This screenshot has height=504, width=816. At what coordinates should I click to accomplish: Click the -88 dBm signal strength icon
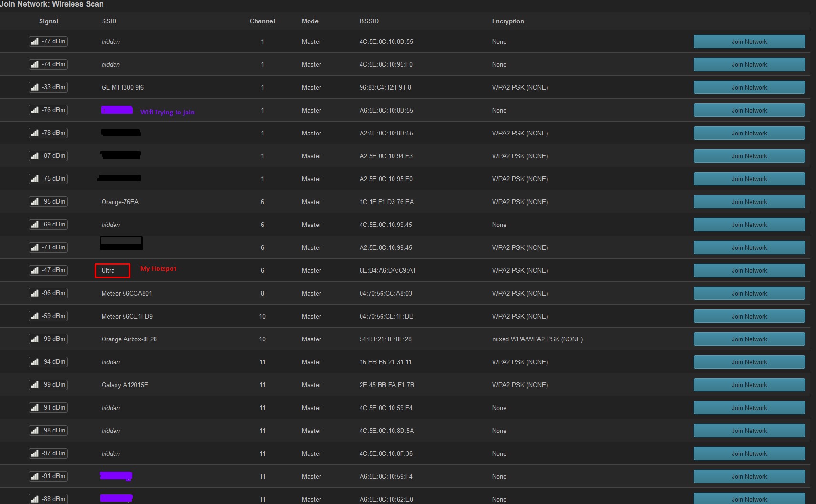35,499
